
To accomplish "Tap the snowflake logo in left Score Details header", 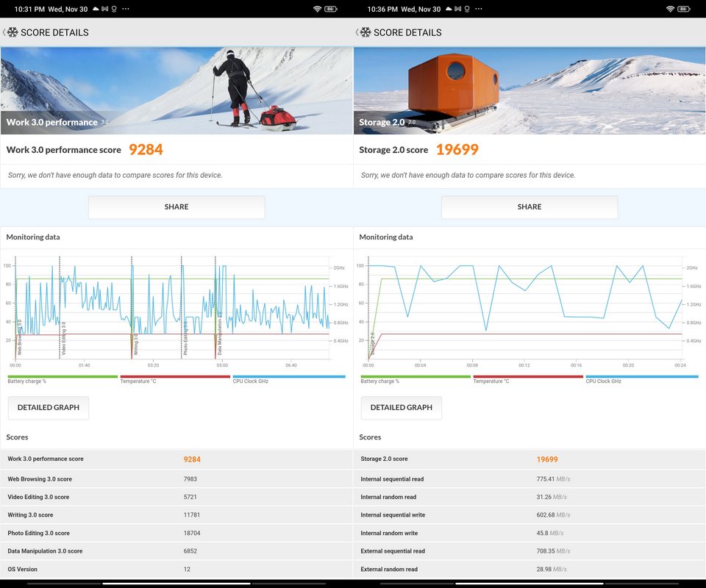I will [13, 32].
